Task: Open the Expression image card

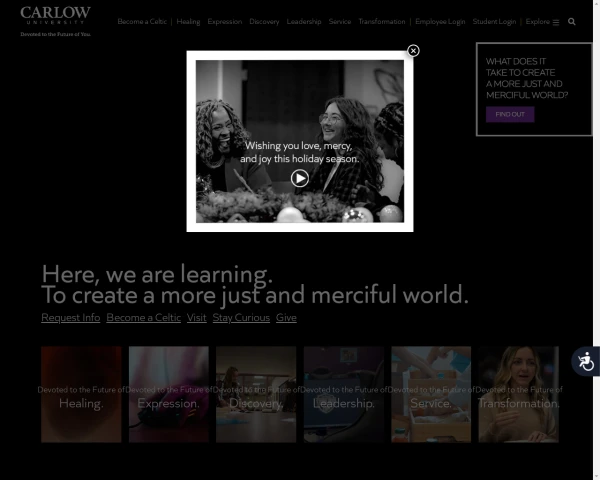Action: click(169, 394)
